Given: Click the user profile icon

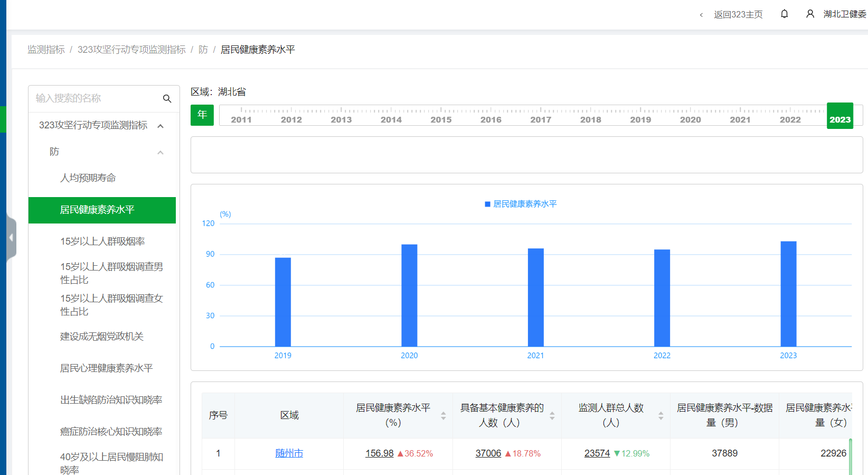Looking at the screenshot, I should pos(810,14).
